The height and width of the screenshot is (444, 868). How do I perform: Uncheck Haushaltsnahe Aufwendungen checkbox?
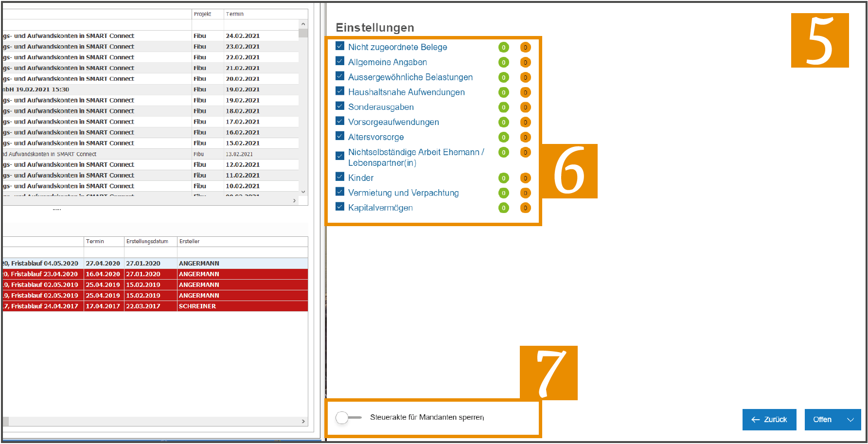tap(340, 91)
